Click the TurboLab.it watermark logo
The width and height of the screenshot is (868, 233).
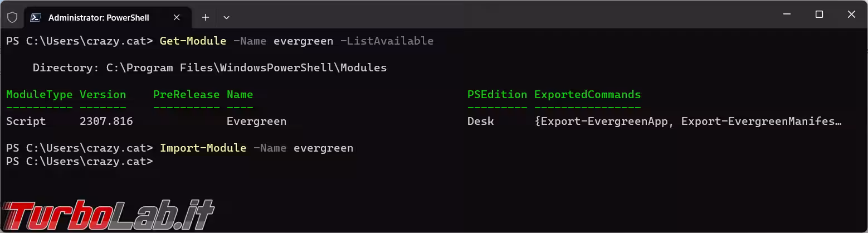pyautogui.click(x=108, y=216)
